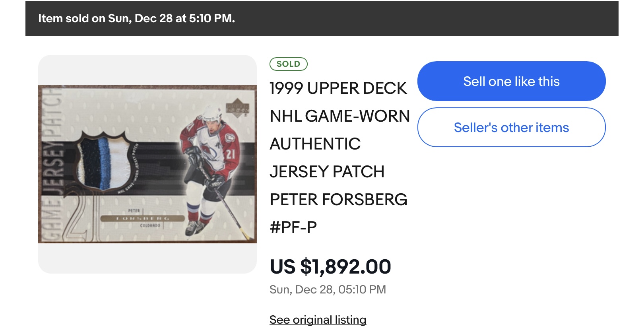Click the sale date below the price
Viewport: 644px width, 336px height.
pos(328,289)
